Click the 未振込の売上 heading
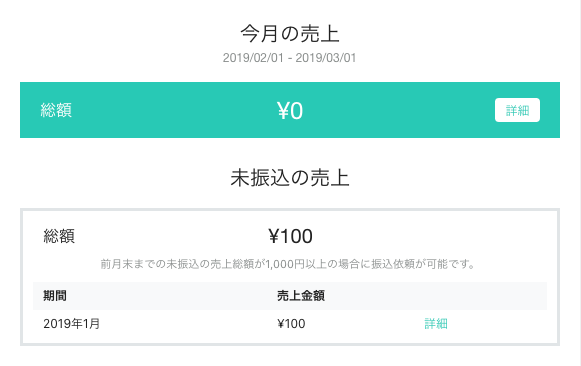 (x=290, y=177)
